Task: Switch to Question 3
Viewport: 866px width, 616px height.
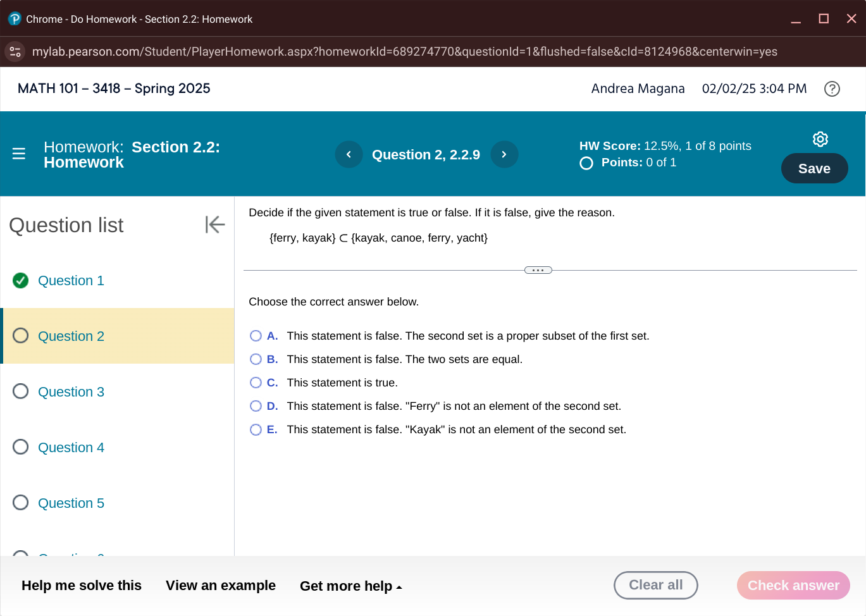Action: [x=71, y=391]
